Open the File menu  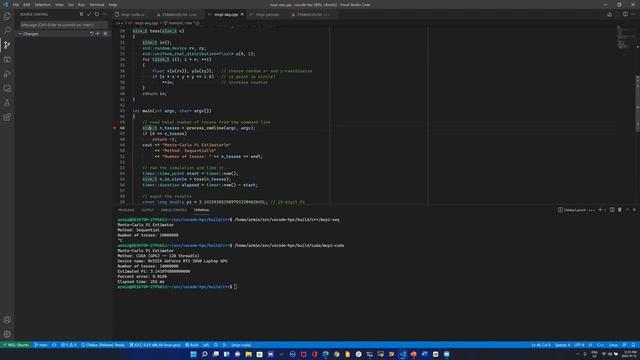16,4
